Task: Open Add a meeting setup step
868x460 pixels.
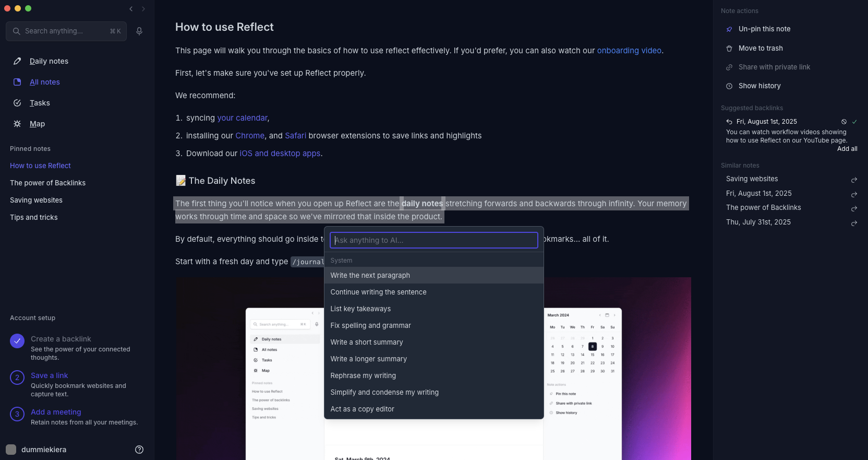Action: [x=56, y=412]
